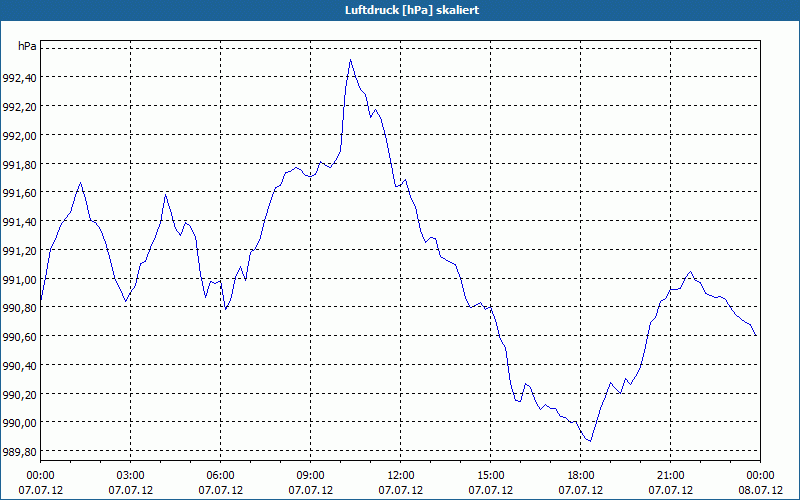Click the 992,40 y-axis value
This screenshot has width=800, height=500.
20,78
